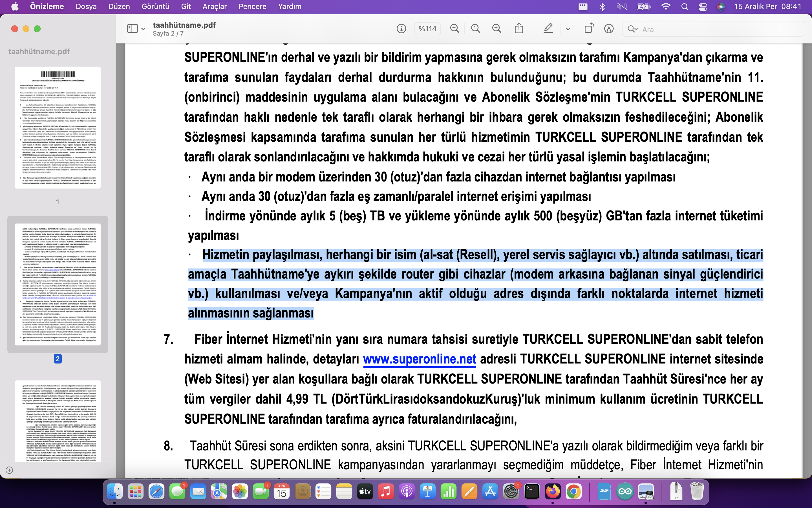Open the Pencere menu
The height and width of the screenshot is (508, 812).
coord(252,6)
